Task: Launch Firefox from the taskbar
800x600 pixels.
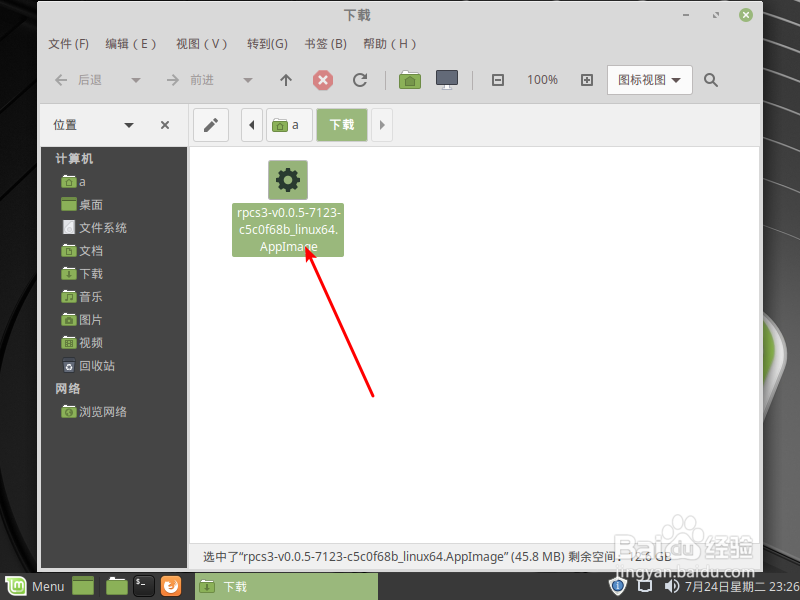Action: (x=171, y=586)
